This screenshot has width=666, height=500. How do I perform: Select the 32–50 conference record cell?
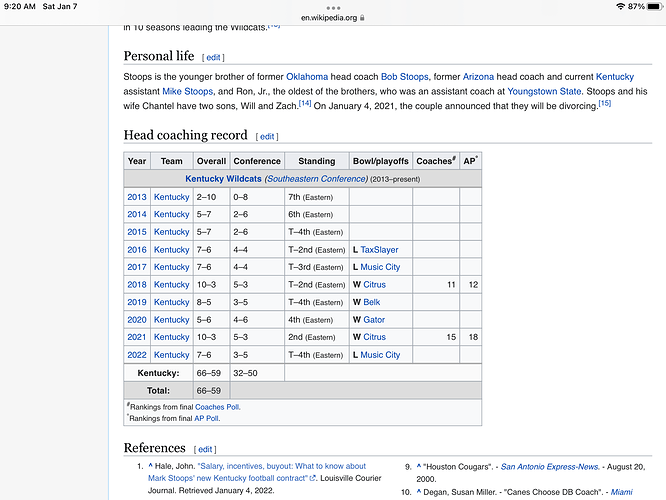257,373
